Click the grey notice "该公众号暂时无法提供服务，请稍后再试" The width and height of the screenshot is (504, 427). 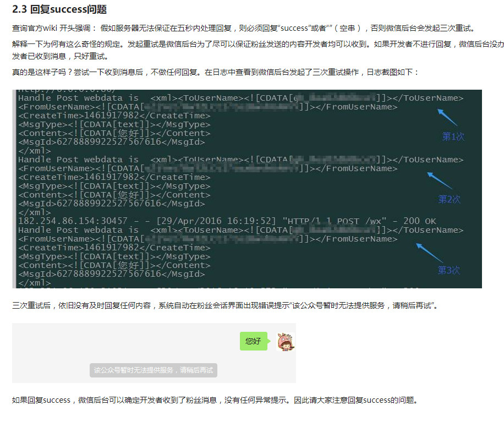tap(154, 370)
